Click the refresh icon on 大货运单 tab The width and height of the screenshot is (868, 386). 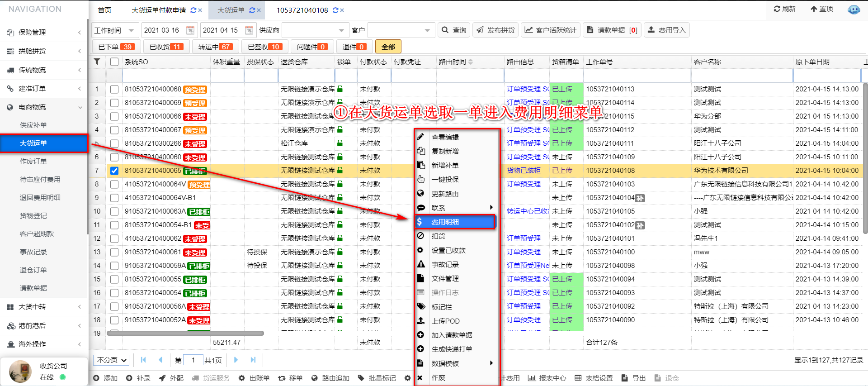pos(252,10)
